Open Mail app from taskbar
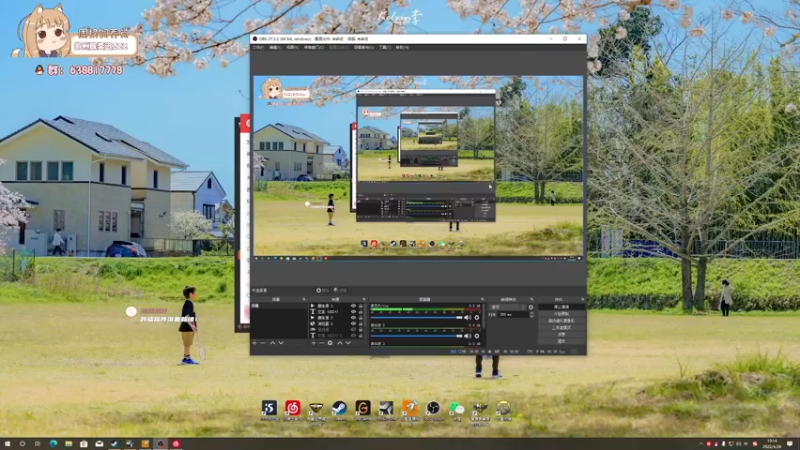This screenshot has width=800, height=450. [99, 444]
